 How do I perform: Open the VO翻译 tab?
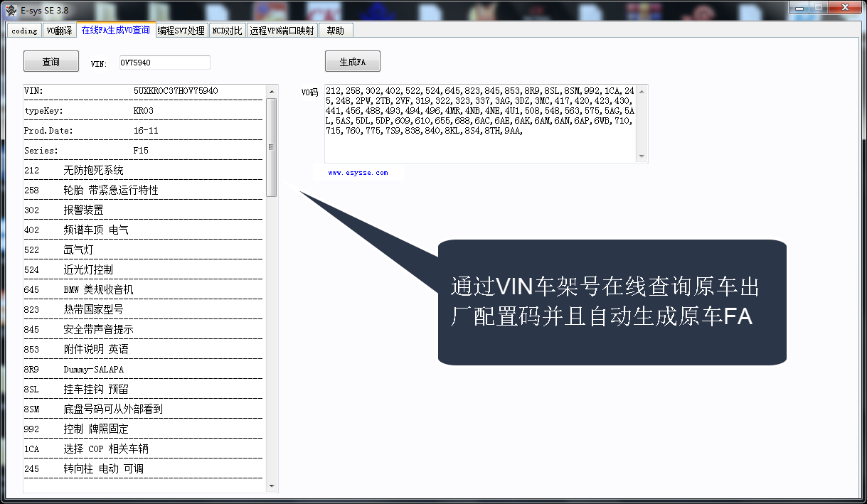tap(59, 31)
